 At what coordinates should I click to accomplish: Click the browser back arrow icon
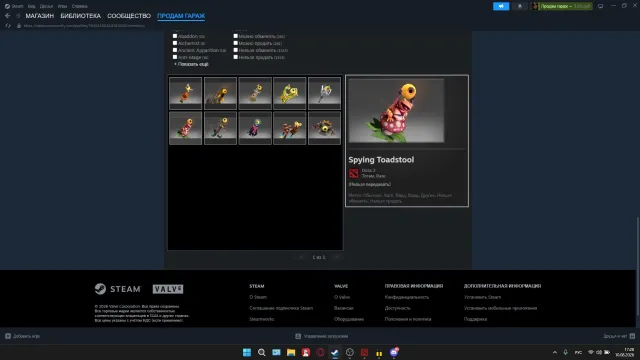point(8,16)
